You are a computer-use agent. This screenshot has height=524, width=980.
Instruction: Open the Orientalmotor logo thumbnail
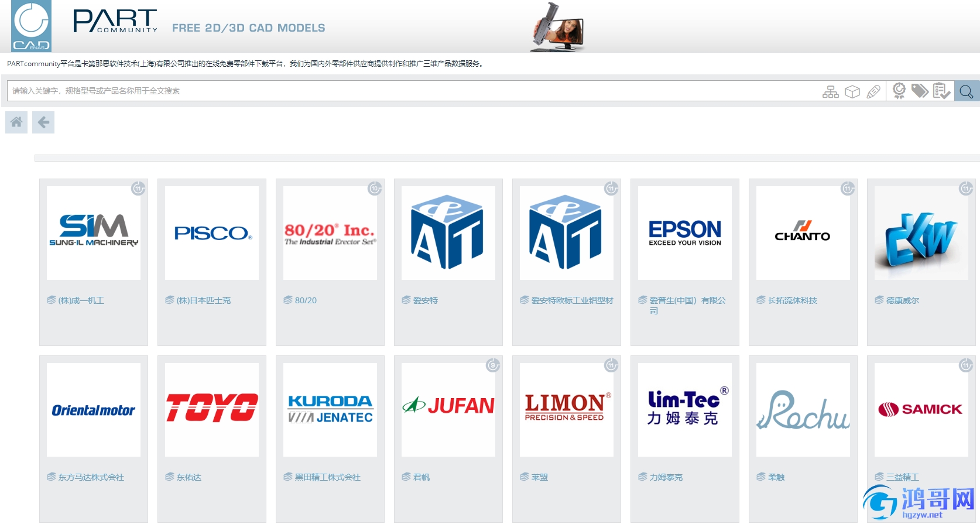coord(94,410)
